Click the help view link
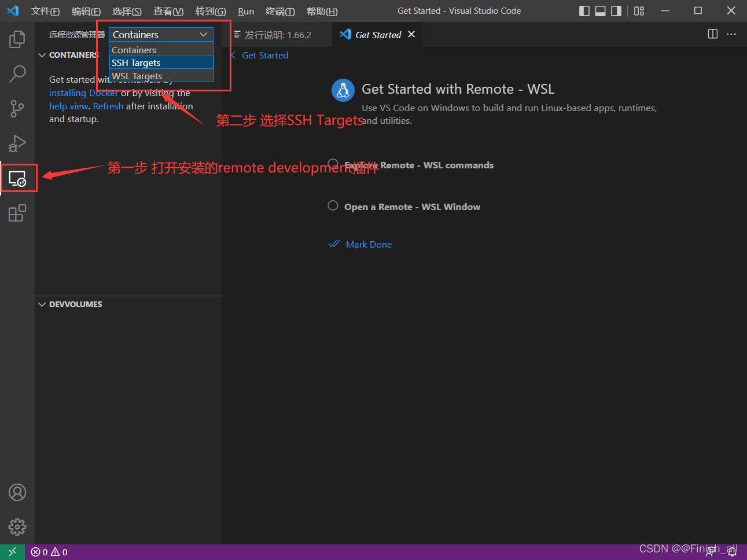 pyautogui.click(x=68, y=106)
